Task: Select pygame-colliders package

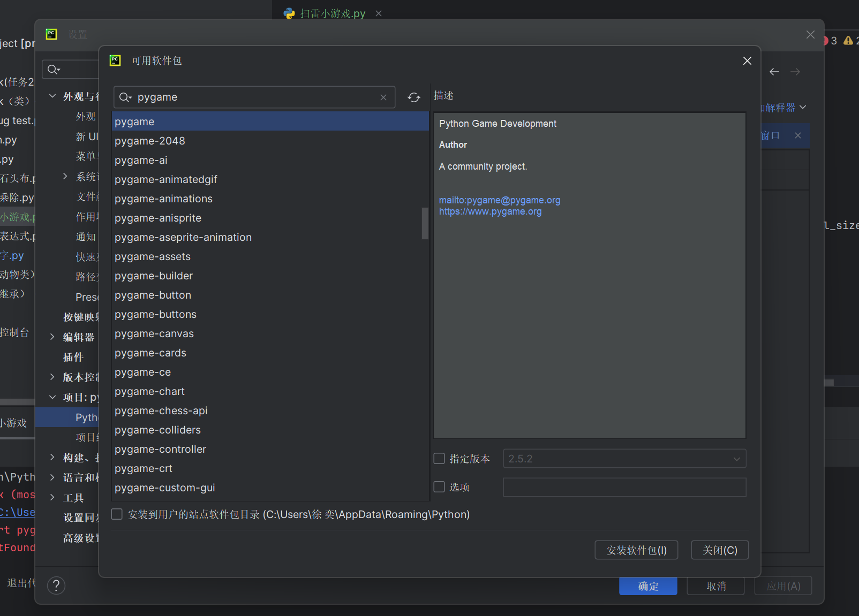Action: pyautogui.click(x=270, y=430)
